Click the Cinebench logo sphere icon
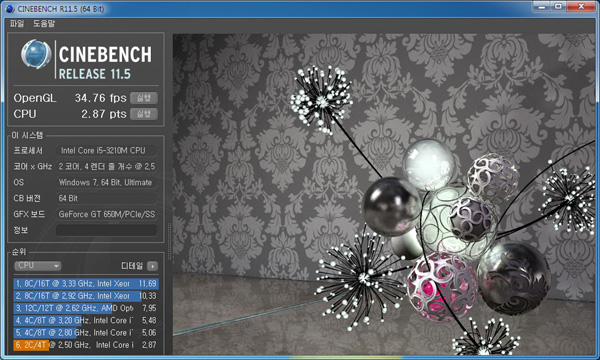 (36, 54)
